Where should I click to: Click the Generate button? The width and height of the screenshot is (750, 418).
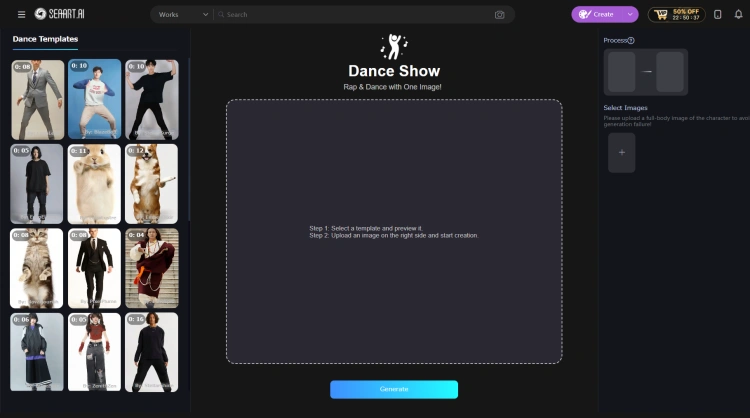tap(394, 389)
